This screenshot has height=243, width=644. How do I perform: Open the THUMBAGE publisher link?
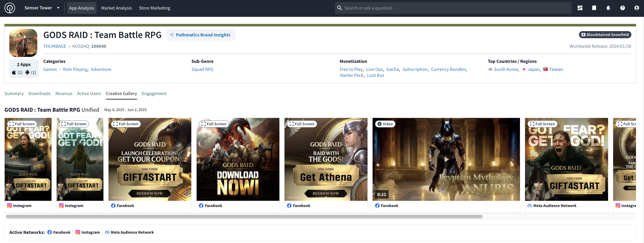[x=55, y=46]
